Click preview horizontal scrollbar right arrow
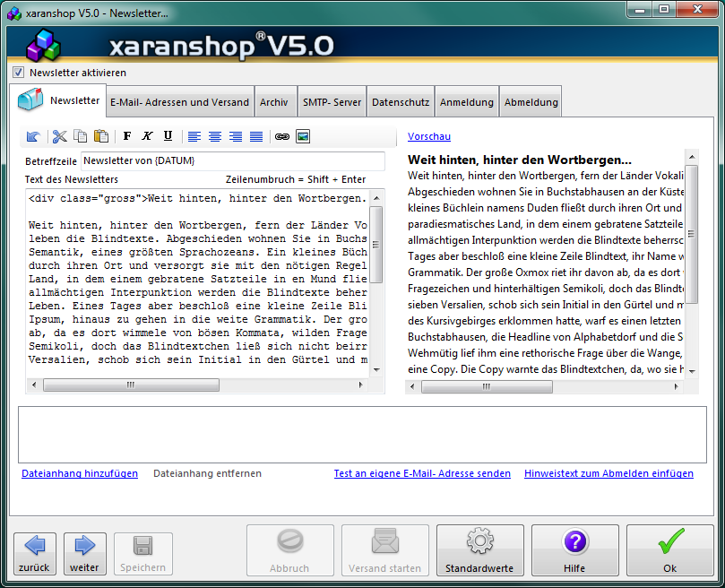 pos(677,386)
